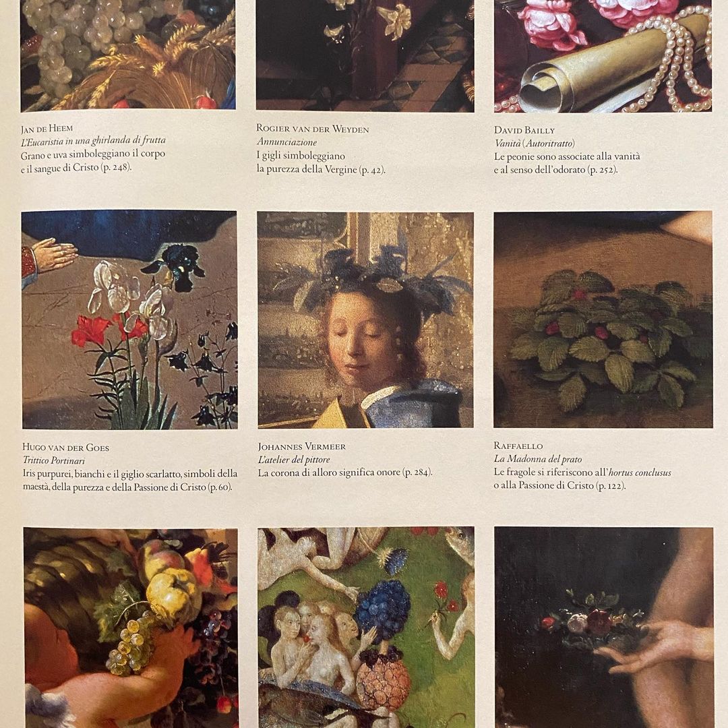Image resolution: width=728 pixels, height=728 pixels.
Task: Click the Hugo van der Goes irises image
Action: [129, 320]
